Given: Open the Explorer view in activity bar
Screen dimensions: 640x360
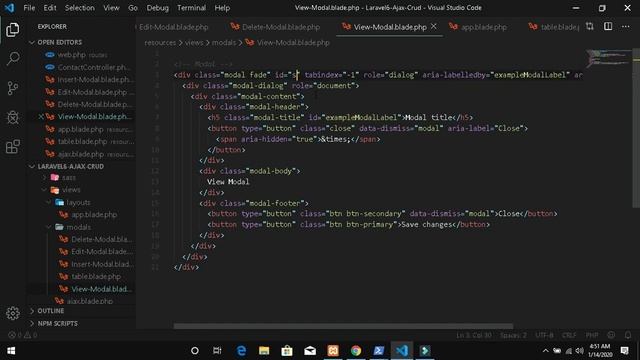Looking at the screenshot, I should tap(13, 29).
